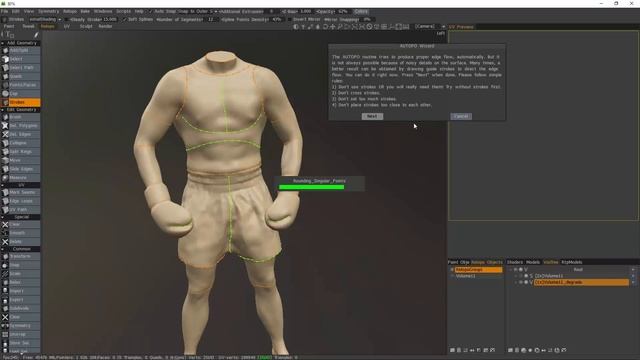Select the Measure tool
Viewport: 640px width, 360px height.
[x=20, y=178]
